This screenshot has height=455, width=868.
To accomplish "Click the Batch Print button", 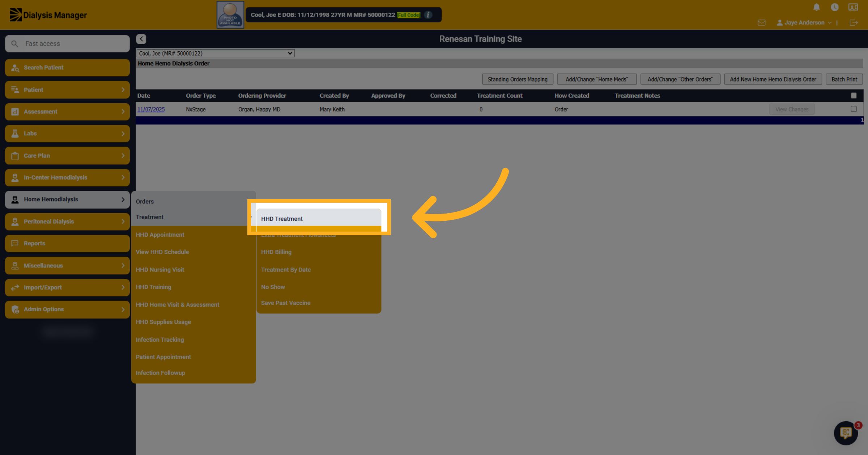I will [x=844, y=79].
